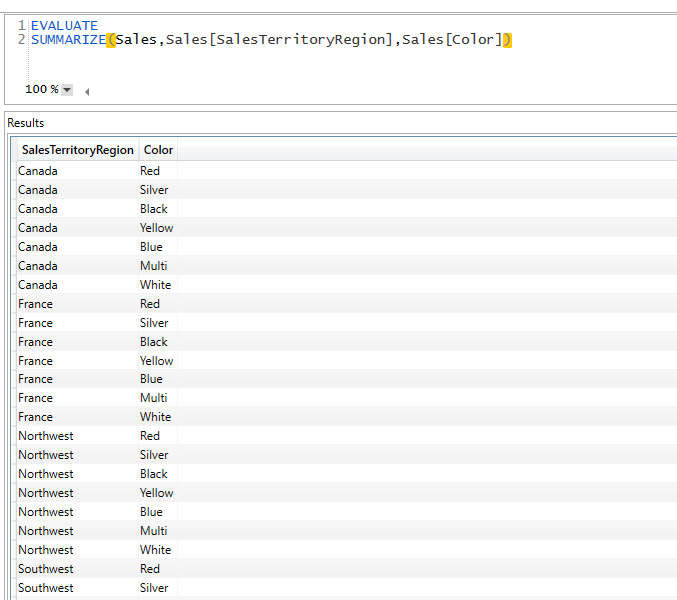This screenshot has width=677, height=600.
Task: Select the Northwest cell in the Red row
Action: (78, 436)
